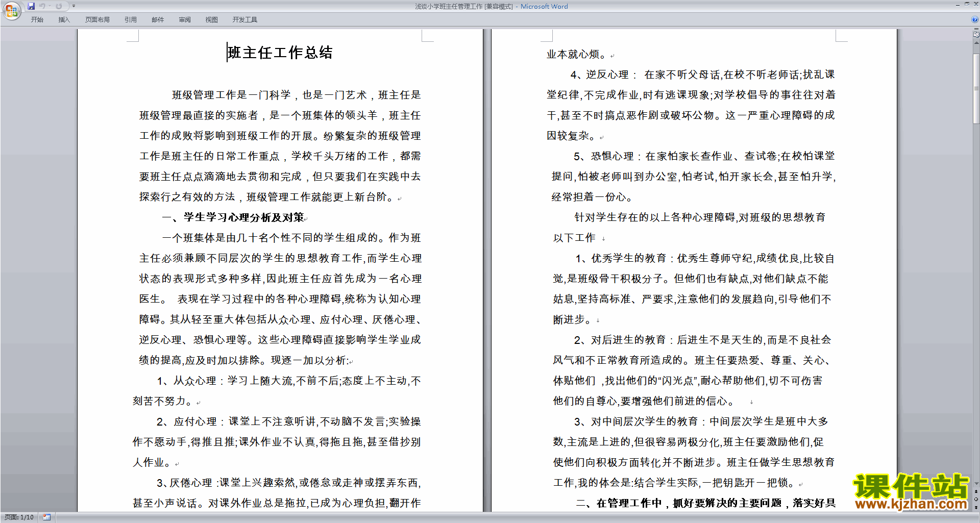
Task: Select the 引用 ribbon tab
Action: pyautogui.click(x=130, y=19)
